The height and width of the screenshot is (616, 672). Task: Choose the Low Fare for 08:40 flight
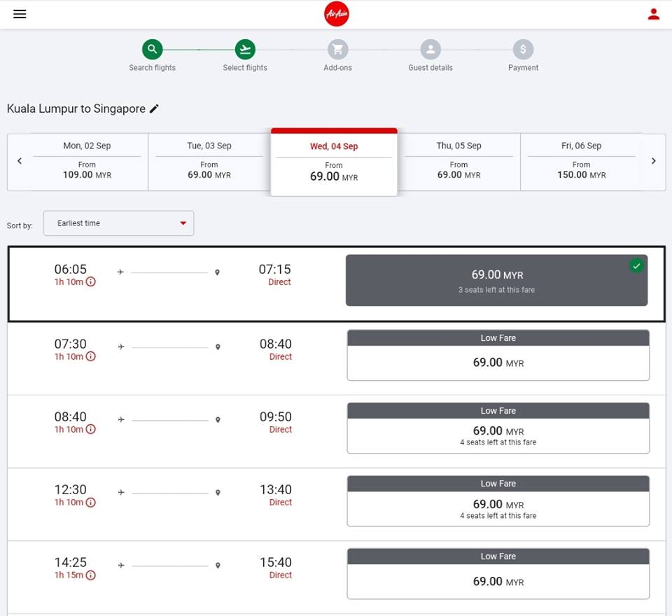click(x=498, y=428)
